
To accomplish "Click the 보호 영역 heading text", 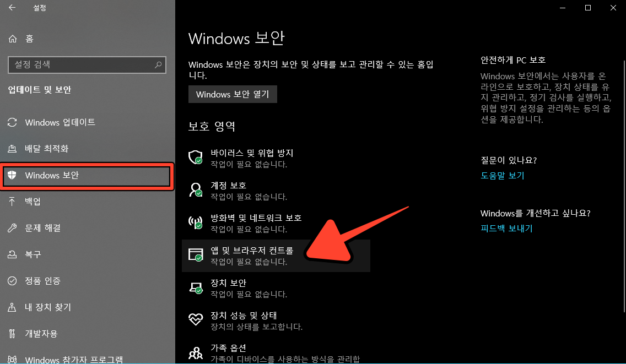I will click(x=212, y=126).
